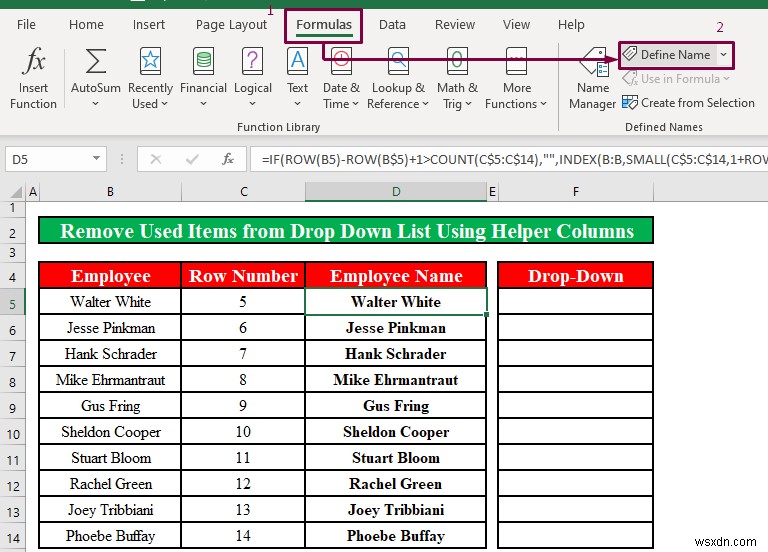Select column F header
The image size is (768, 552).
(576, 192)
